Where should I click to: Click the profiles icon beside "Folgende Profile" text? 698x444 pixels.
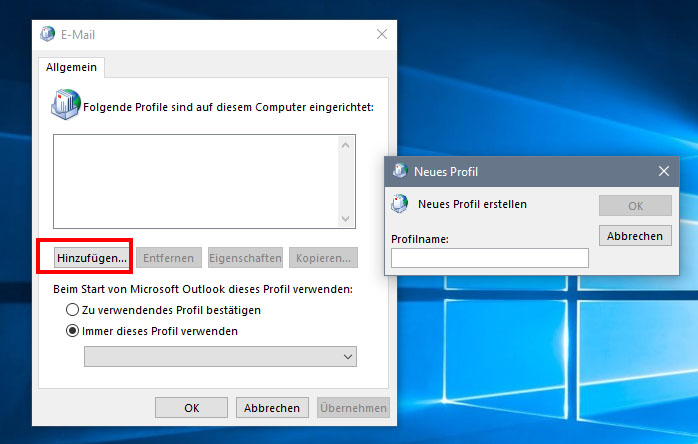(65, 104)
